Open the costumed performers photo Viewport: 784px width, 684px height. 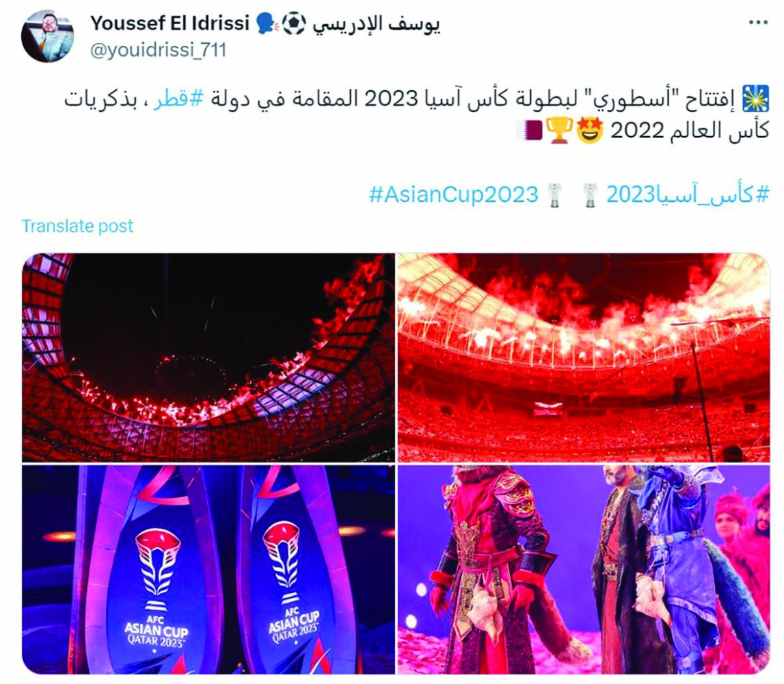pyautogui.click(x=584, y=569)
